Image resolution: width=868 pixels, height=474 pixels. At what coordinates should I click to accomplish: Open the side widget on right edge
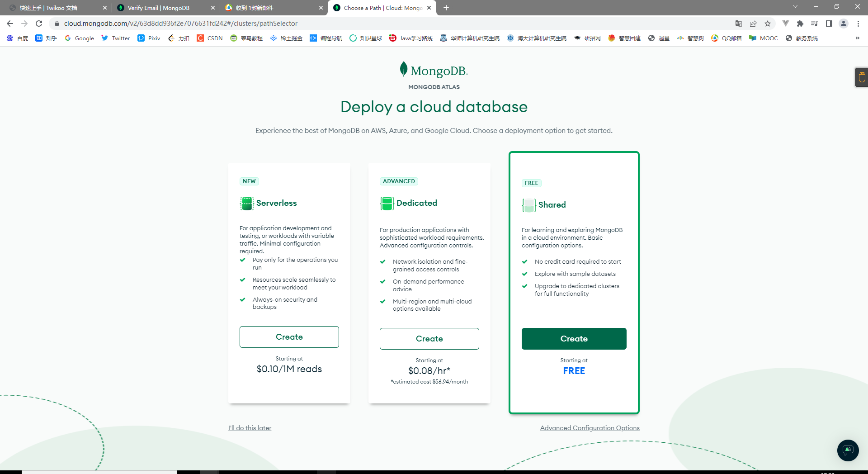[862, 77]
